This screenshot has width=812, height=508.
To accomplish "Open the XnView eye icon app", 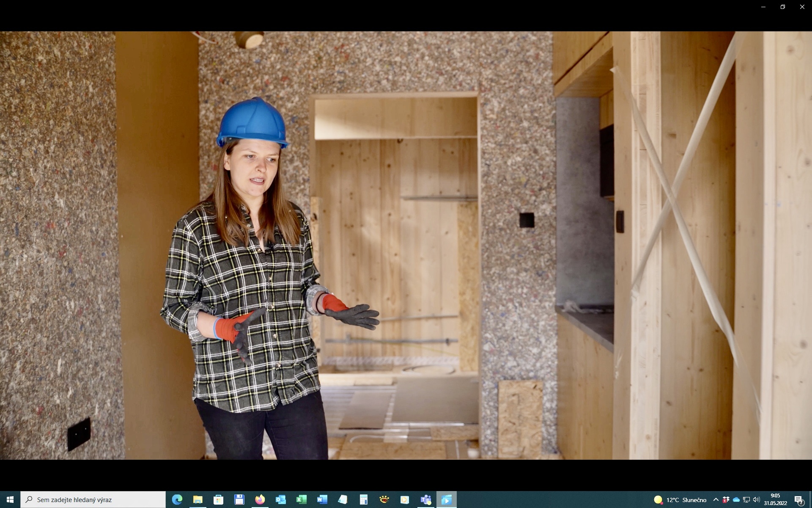I will pyautogui.click(x=384, y=500).
